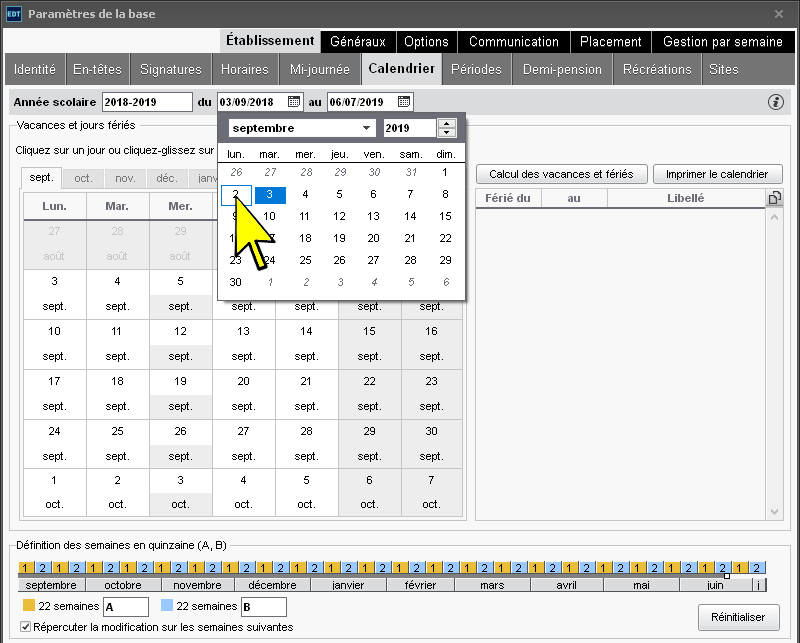Viewport: 800px width, 643px height.
Task: Select the nov. month tab
Action: 125,178
